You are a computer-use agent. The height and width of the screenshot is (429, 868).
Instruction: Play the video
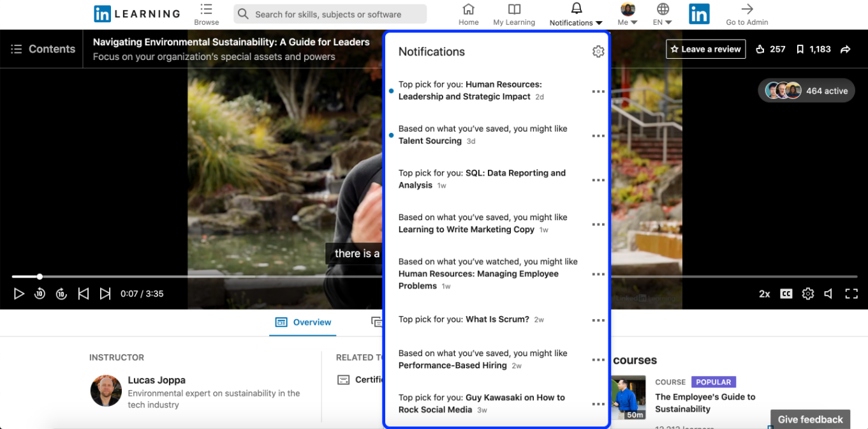(19, 294)
